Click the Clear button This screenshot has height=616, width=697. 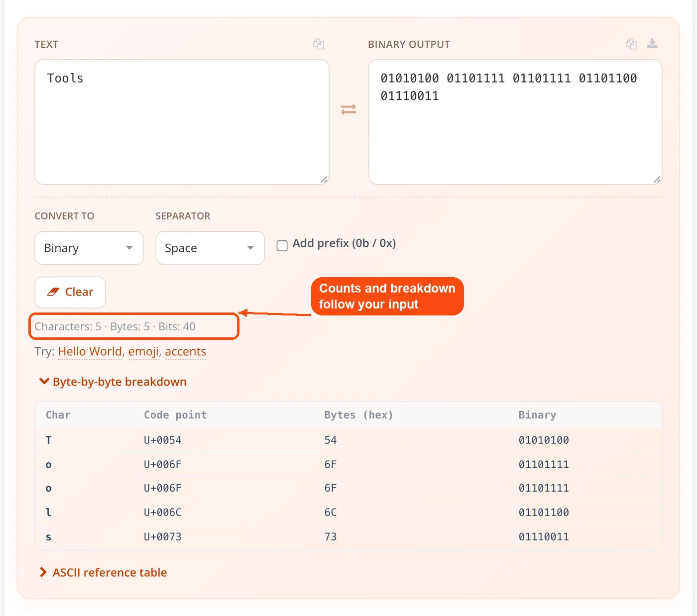coord(70,292)
